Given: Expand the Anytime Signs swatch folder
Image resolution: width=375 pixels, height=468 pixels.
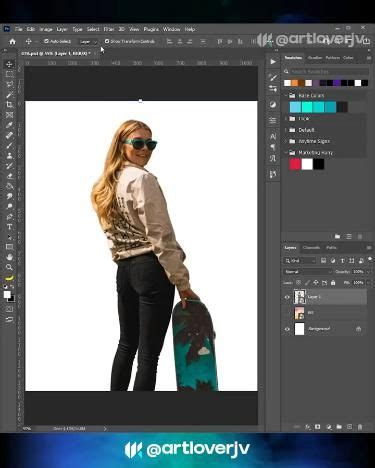Looking at the screenshot, I should (x=286, y=141).
